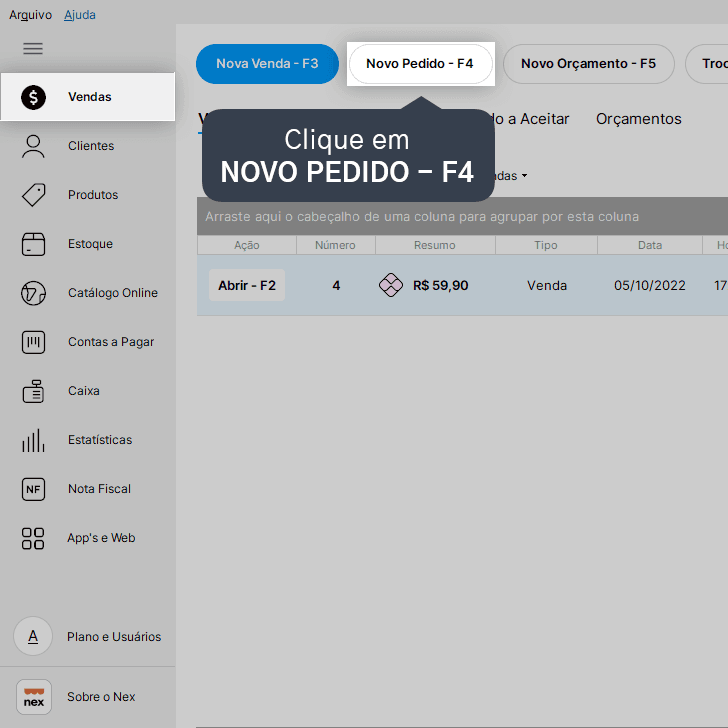Viewport: 728px width, 728px height.
Task: Open Estoque label in sidebar
Action: tap(91, 244)
